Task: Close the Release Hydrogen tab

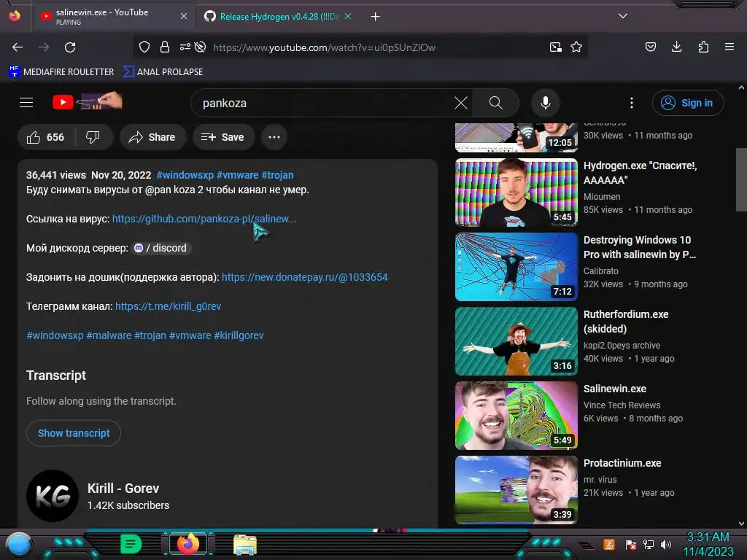Action: tap(348, 16)
